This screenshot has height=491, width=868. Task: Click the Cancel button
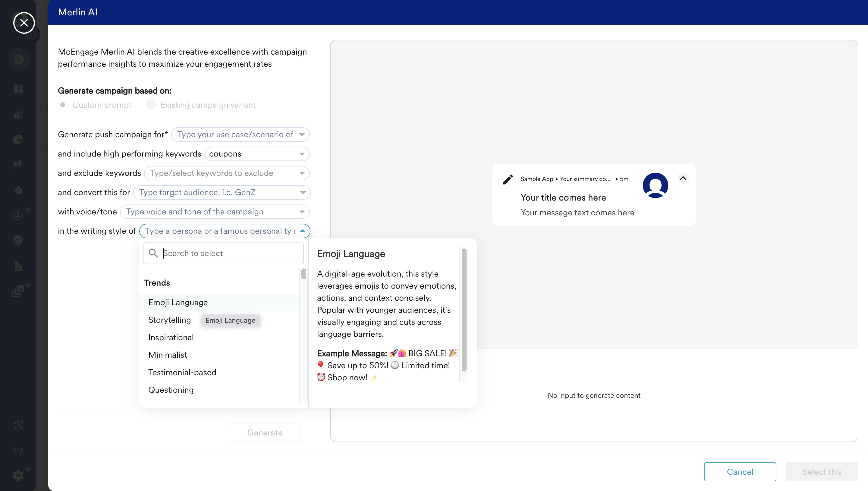pyautogui.click(x=740, y=472)
